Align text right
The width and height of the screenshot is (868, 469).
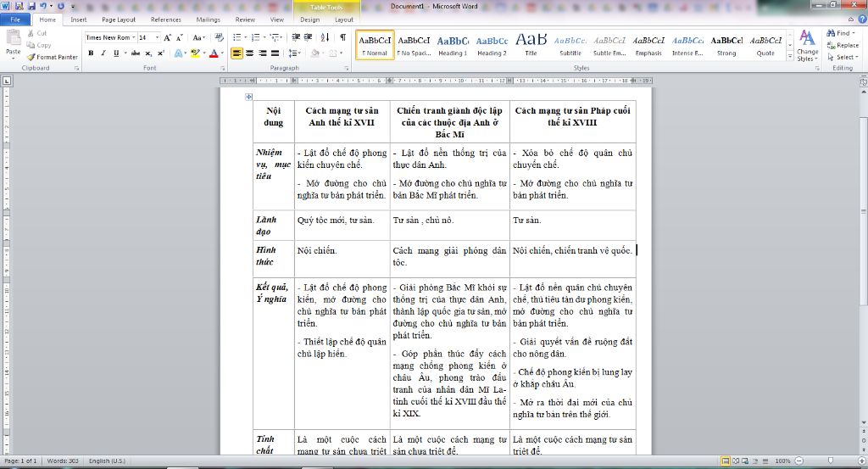(263, 53)
